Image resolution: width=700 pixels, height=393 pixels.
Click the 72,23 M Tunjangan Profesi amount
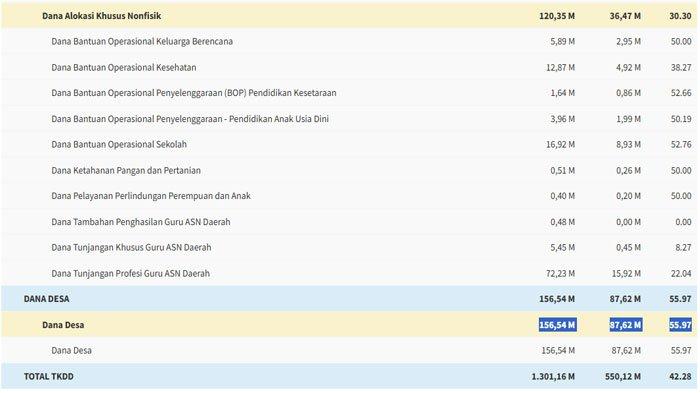pos(560,273)
